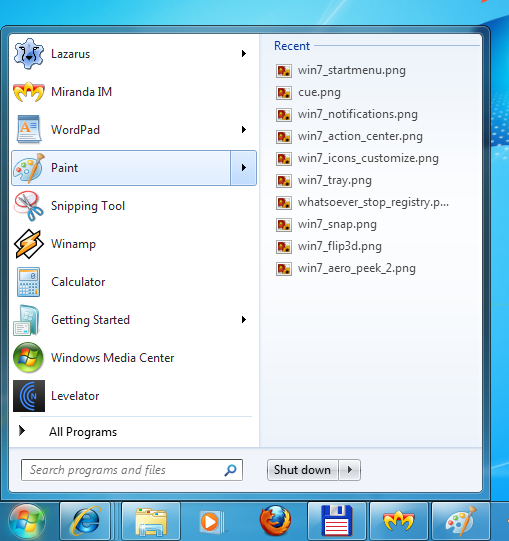The height and width of the screenshot is (541, 509).
Task: Expand the All Programs triangle arrow
Action: (x=22, y=430)
